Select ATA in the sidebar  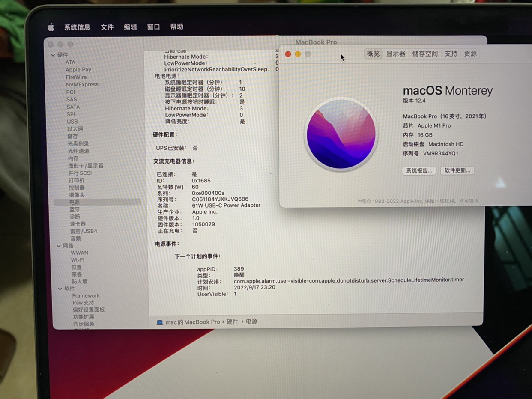tap(70, 63)
